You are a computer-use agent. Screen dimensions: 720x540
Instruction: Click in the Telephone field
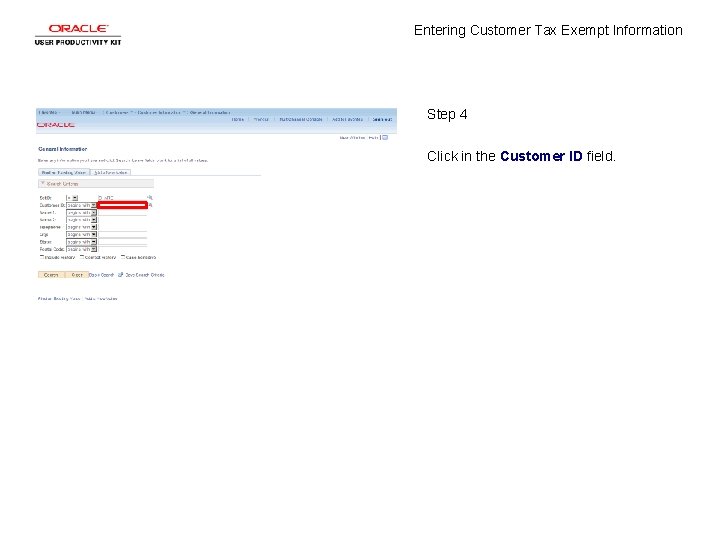click(x=122, y=227)
